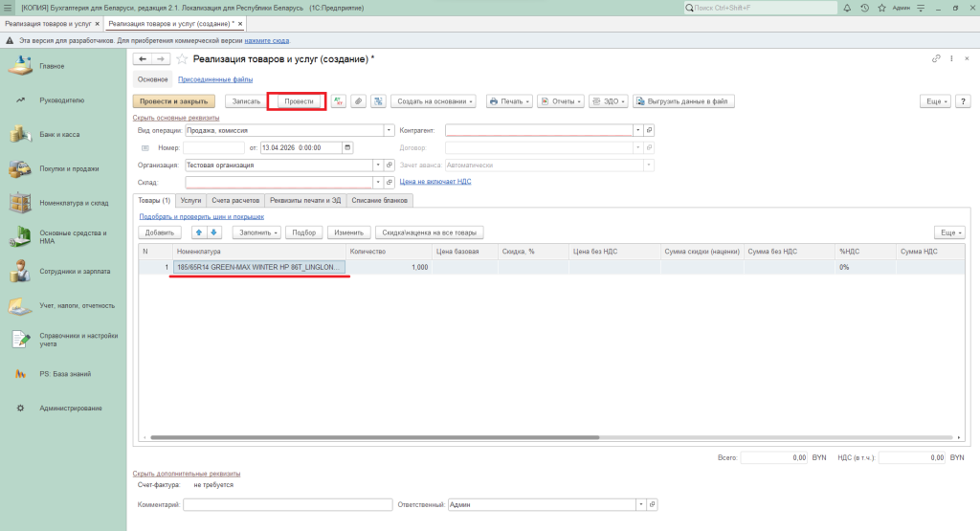The image size is (980, 531).
Task: Click into the Комментарий input field
Action: (287, 504)
